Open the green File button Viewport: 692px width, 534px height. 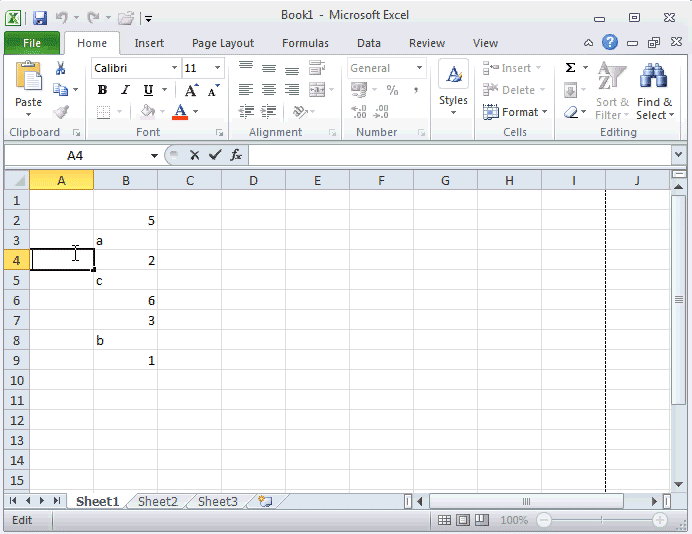point(31,43)
